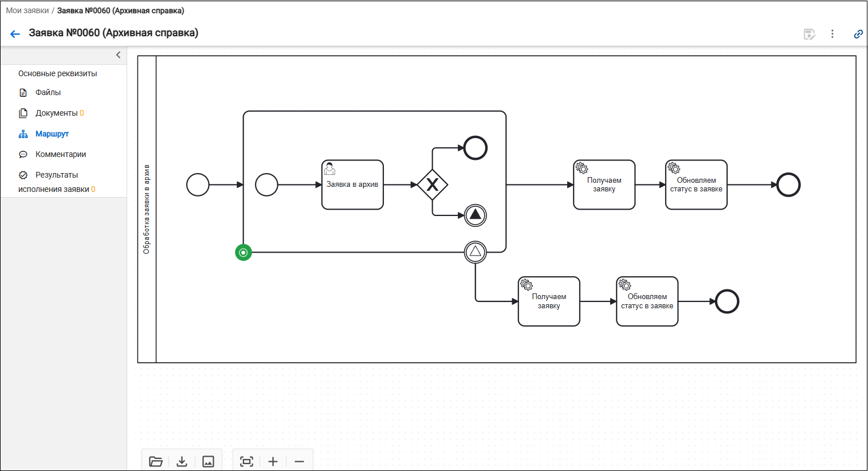The width and height of the screenshot is (868, 471).
Task: Select upper Получаем заявку service task
Action: click(604, 185)
